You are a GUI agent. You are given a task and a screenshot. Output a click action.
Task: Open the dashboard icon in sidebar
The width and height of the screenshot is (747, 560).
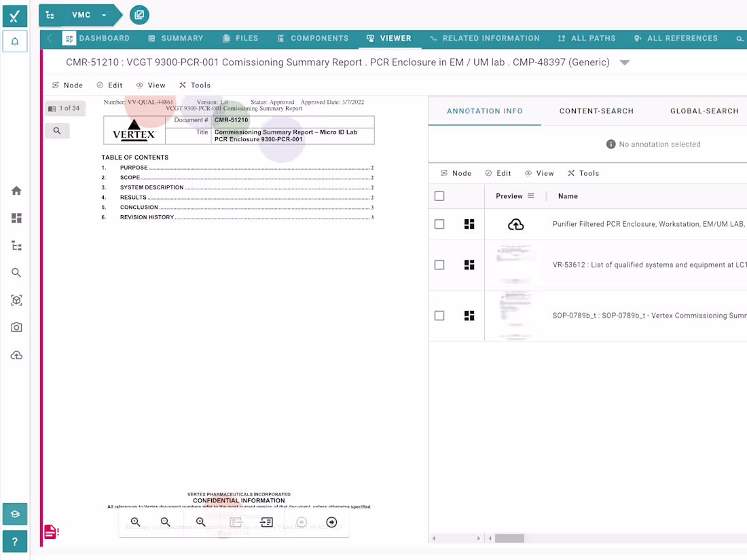pos(16,218)
